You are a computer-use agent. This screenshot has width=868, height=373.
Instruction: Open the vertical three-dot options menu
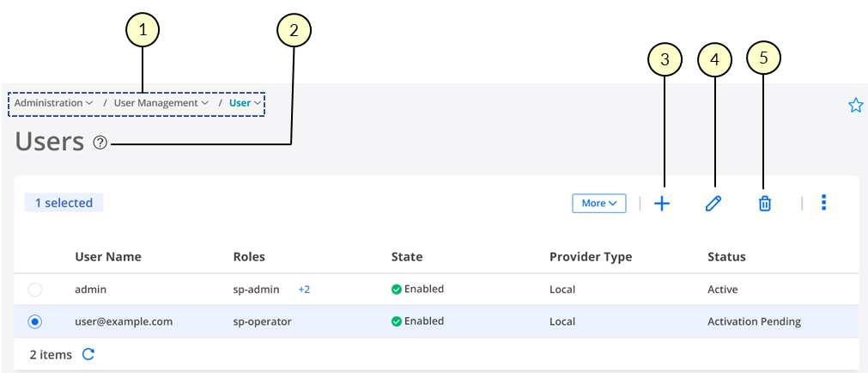coord(824,203)
